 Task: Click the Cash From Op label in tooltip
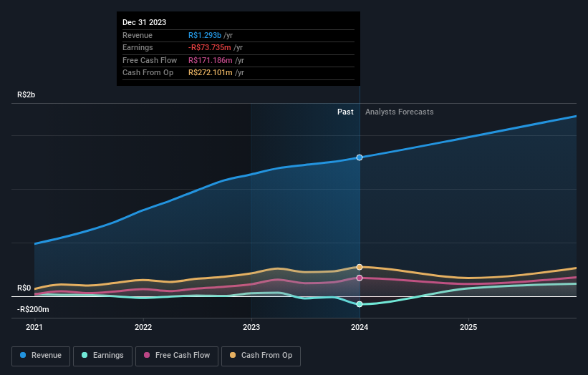(x=148, y=73)
